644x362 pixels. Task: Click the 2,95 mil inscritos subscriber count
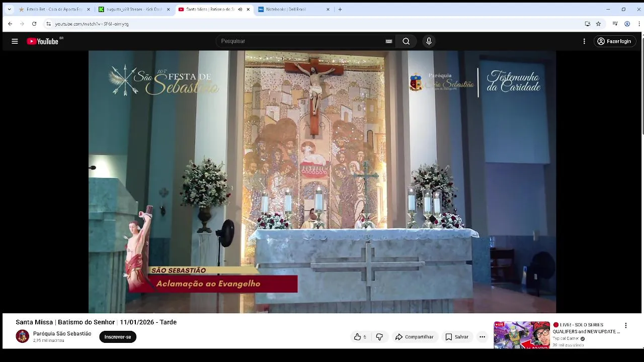click(x=49, y=341)
